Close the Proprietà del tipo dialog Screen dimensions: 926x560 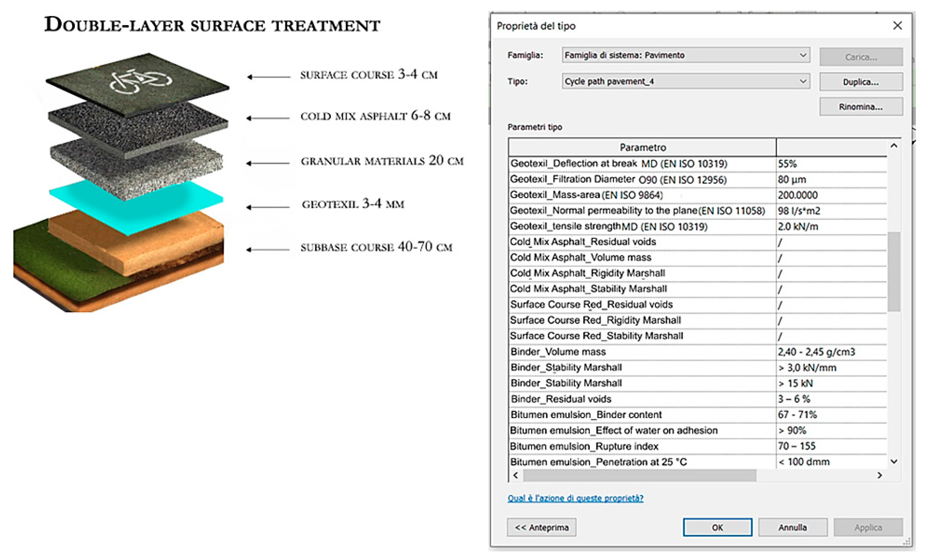pyautogui.click(x=897, y=26)
